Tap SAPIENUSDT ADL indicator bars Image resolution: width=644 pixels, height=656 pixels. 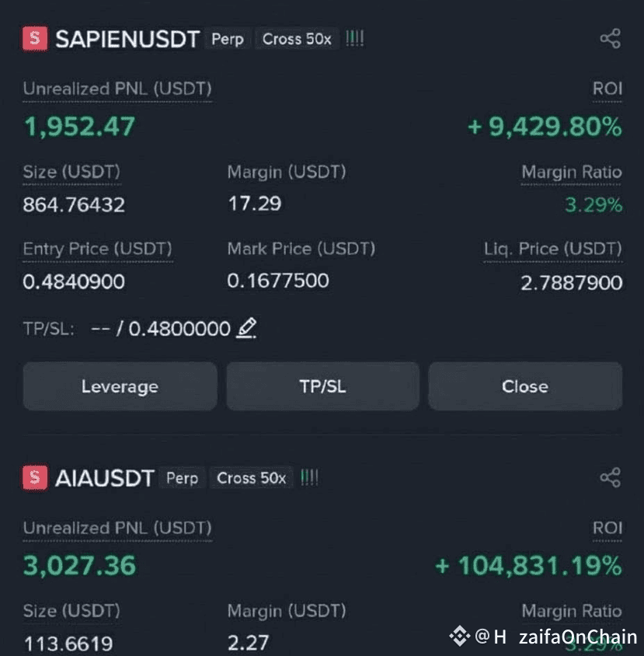pyautogui.click(x=354, y=39)
